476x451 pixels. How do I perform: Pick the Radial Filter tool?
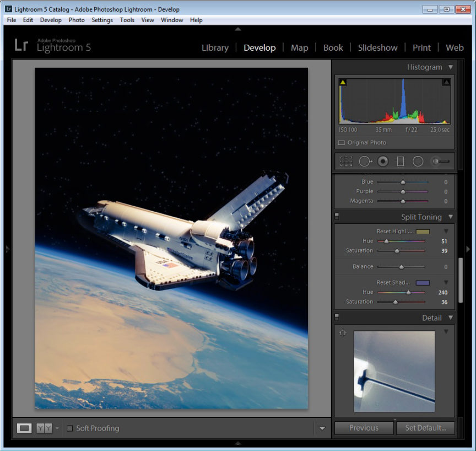[418, 162]
